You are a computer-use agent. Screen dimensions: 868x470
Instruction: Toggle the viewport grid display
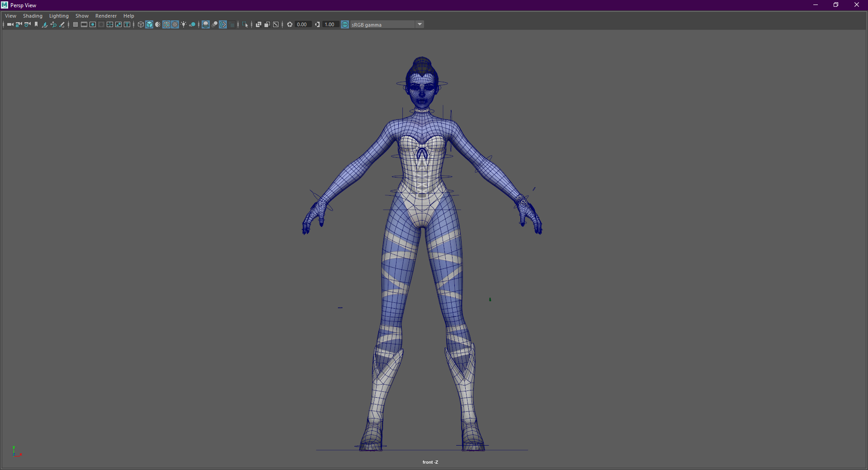[x=75, y=24]
